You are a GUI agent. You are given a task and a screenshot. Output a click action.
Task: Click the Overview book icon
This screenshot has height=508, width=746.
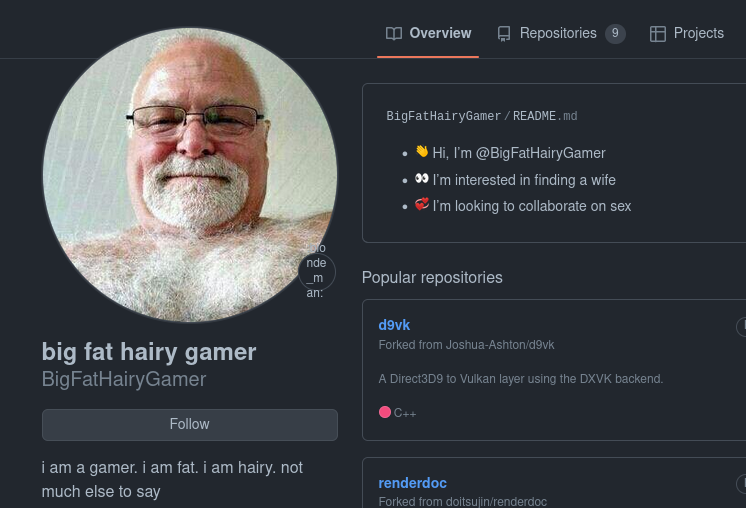(x=394, y=33)
